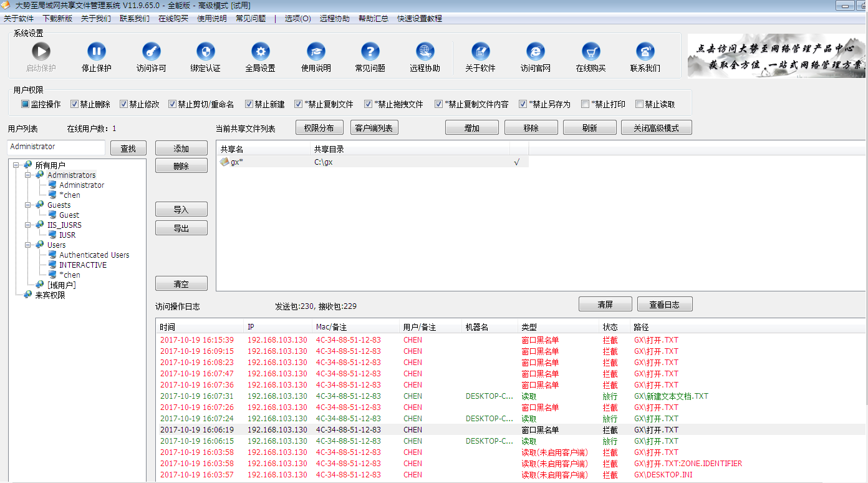This screenshot has width=868, height=483.
Task: Open 联系我们 telephone icon
Action: [x=645, y=52]
